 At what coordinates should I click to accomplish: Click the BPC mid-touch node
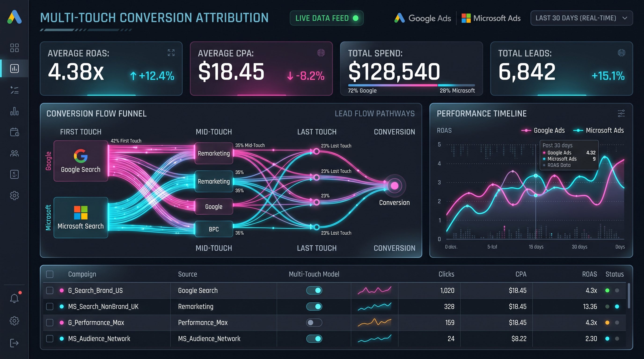coord(214,229)
